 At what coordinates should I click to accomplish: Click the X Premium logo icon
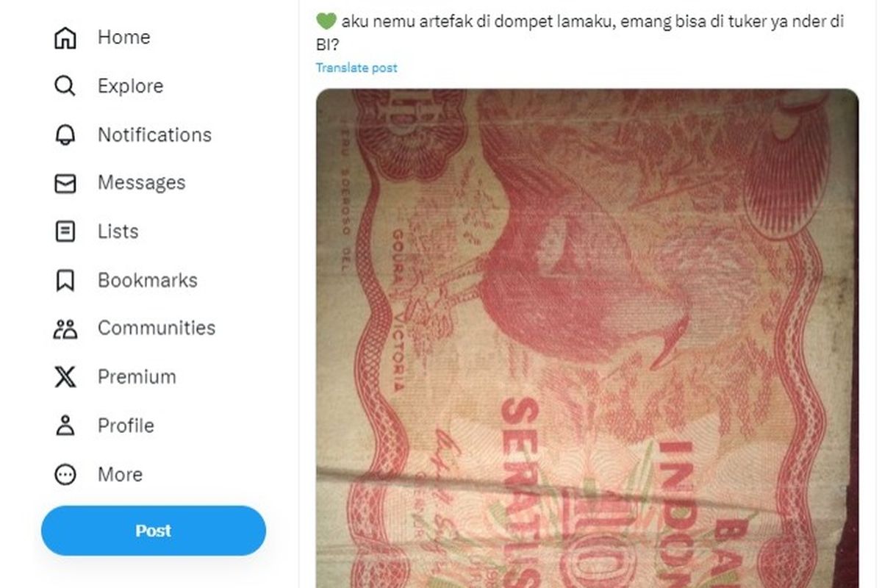pos(65,377)
